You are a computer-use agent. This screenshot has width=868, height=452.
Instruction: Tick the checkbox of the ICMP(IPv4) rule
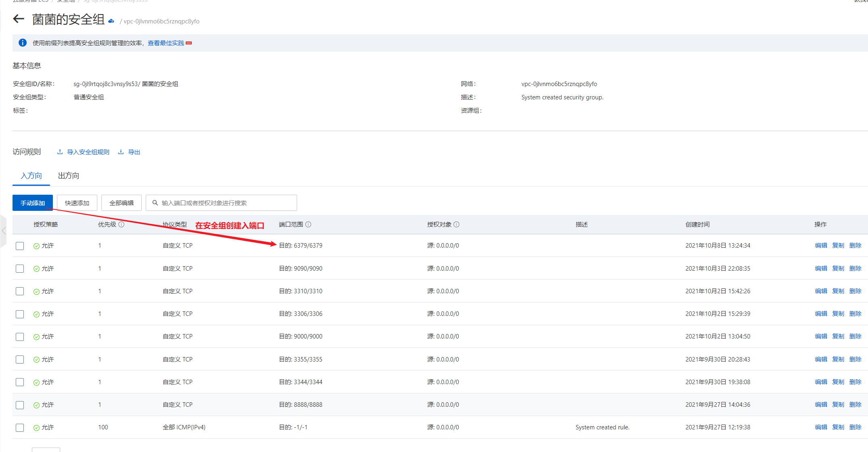click(20, 427)
